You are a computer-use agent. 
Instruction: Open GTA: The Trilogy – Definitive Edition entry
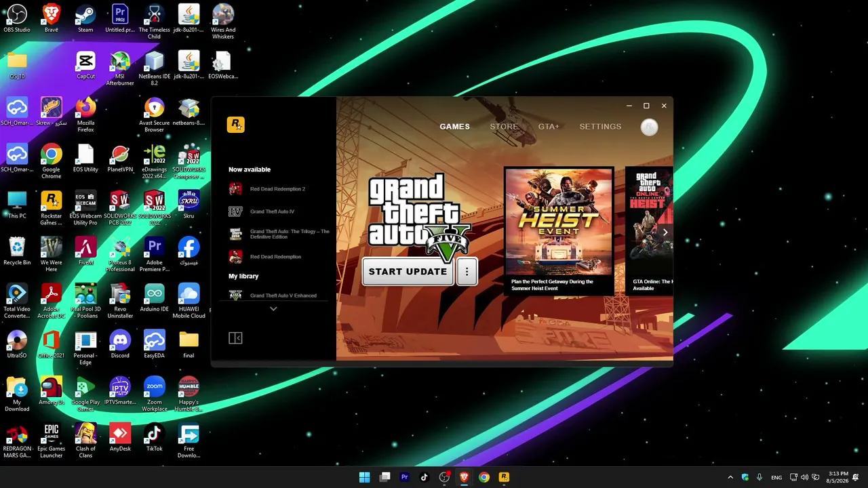click(279, 234)
